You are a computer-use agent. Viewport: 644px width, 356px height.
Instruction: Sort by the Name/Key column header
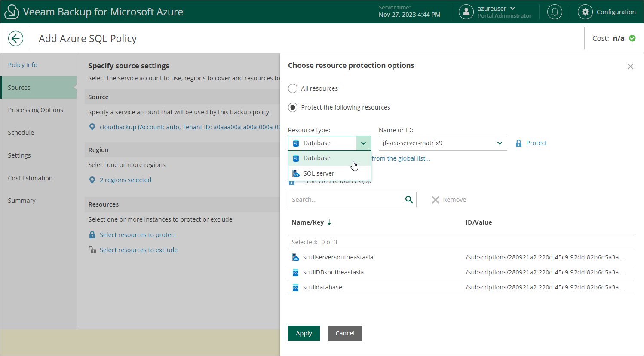click(308, 222)
